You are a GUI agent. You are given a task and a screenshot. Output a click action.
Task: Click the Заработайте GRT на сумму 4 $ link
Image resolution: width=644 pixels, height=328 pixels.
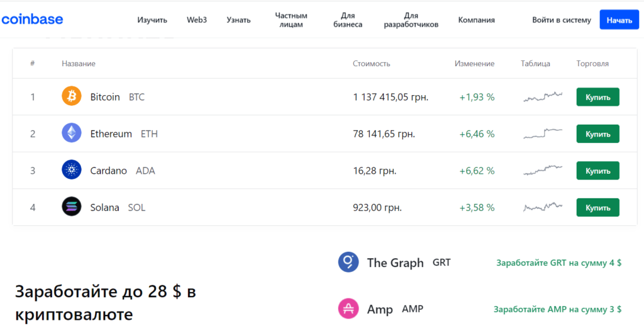click(558, 263)
